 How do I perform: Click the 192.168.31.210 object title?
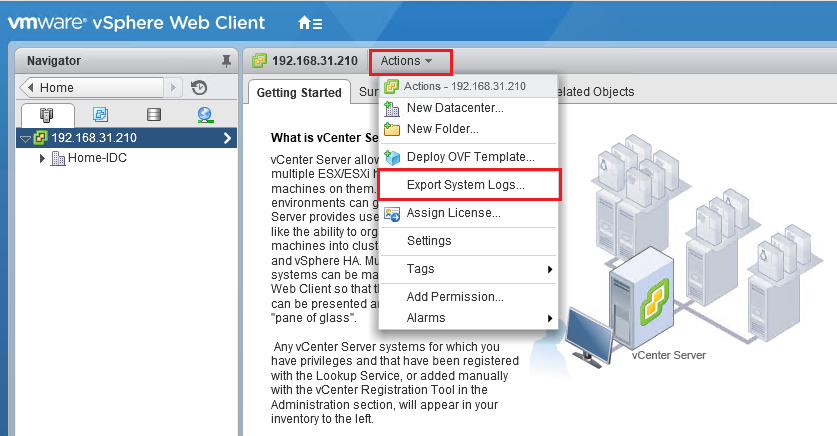(x=315, y=61)
